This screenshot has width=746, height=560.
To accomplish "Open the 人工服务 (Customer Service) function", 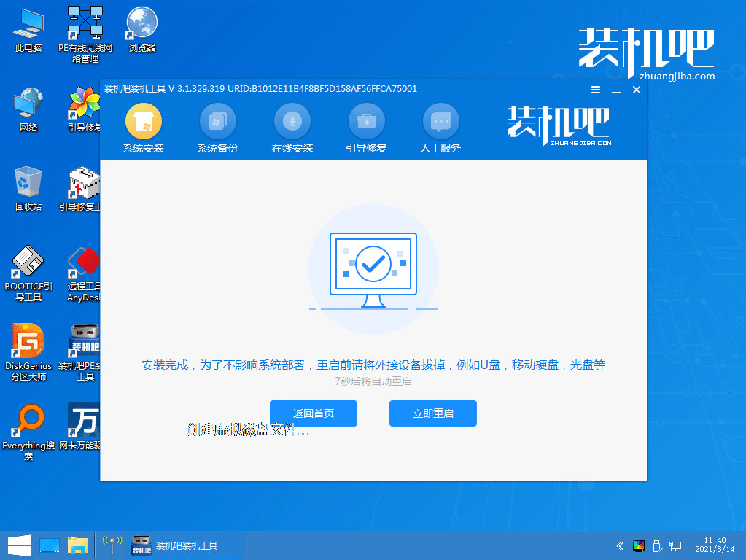I will pos(440,128).
